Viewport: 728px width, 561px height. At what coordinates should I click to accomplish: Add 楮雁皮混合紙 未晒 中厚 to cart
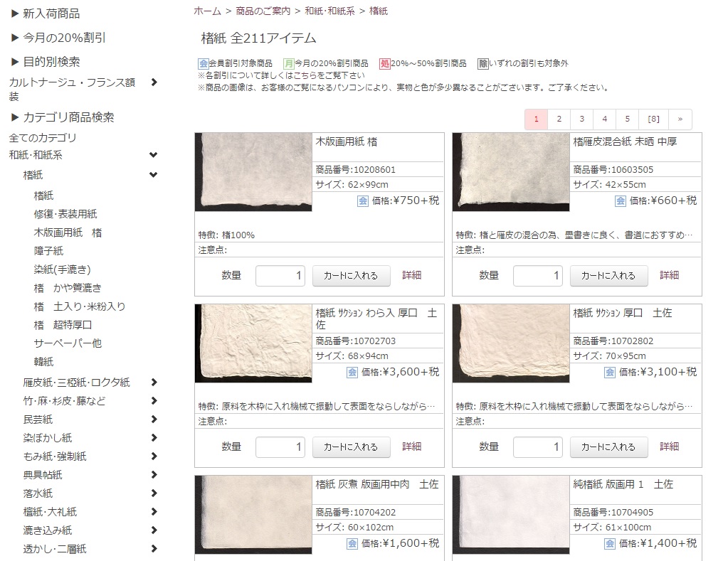tap(608, 276)
